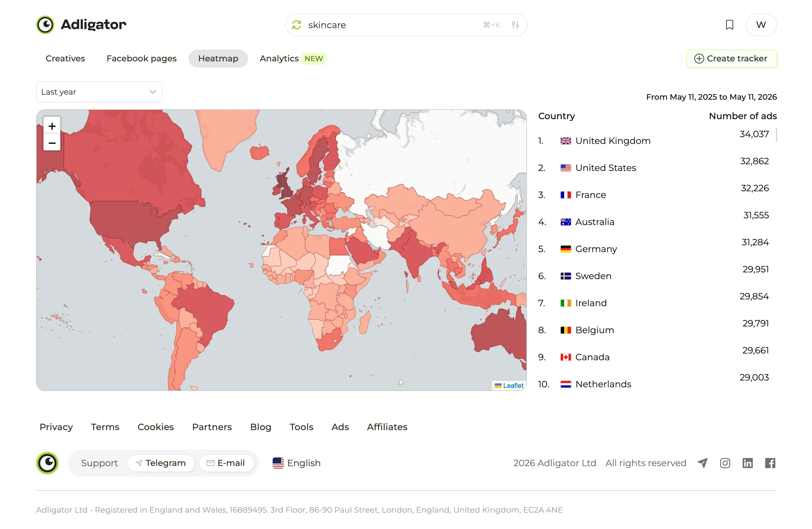Open the Tools footer link
812x529 pixels.
point(301,427)
